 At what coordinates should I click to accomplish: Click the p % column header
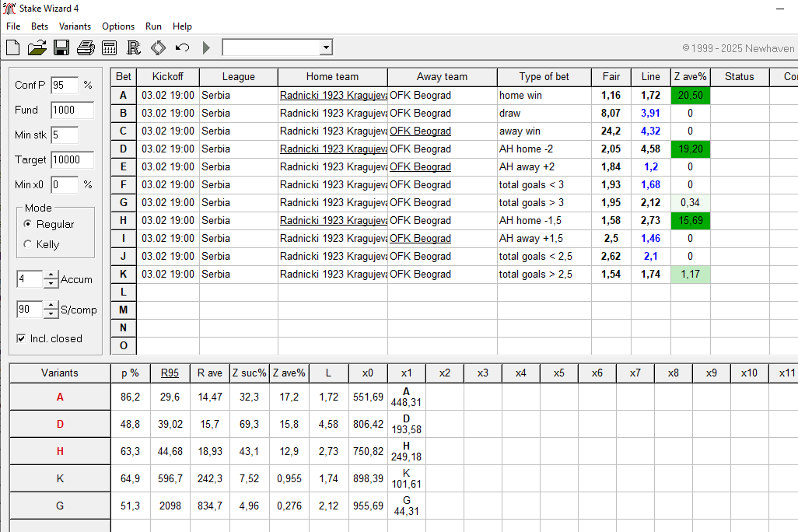click(131, 373)
